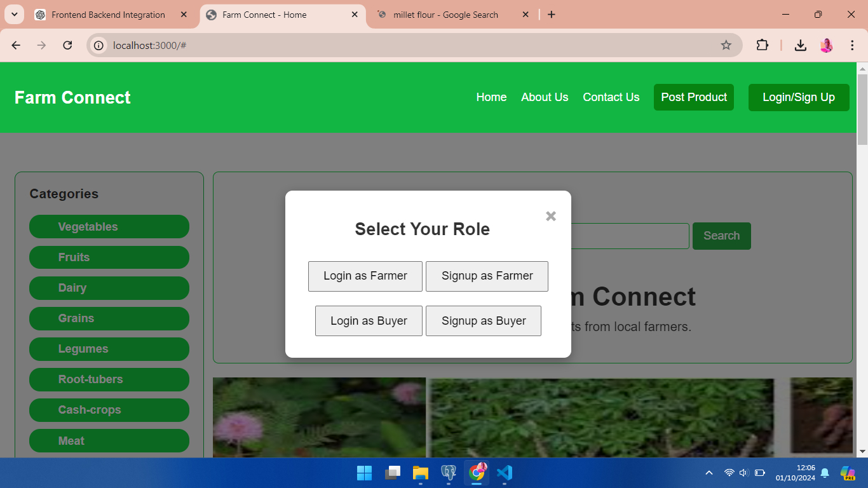Expand the tab search dropdown arrow
The image size is (868, 488).
pyautogui.click(x=14, y=15)
